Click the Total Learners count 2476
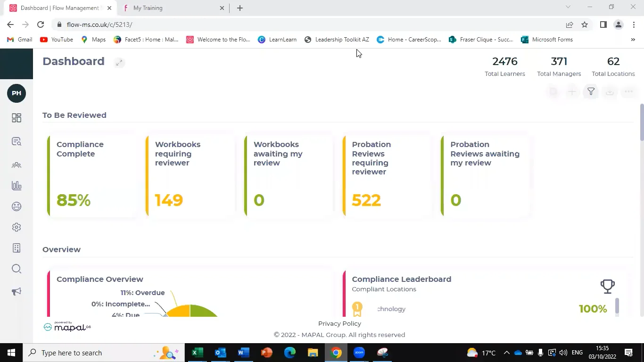The width and height of the screenshot is (644, 362). pos(505,61)
